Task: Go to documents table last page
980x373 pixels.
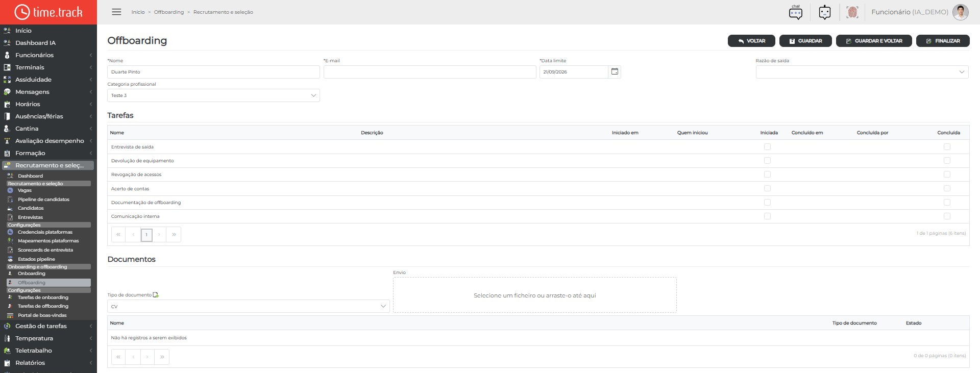Action: [x=162, y=357]
